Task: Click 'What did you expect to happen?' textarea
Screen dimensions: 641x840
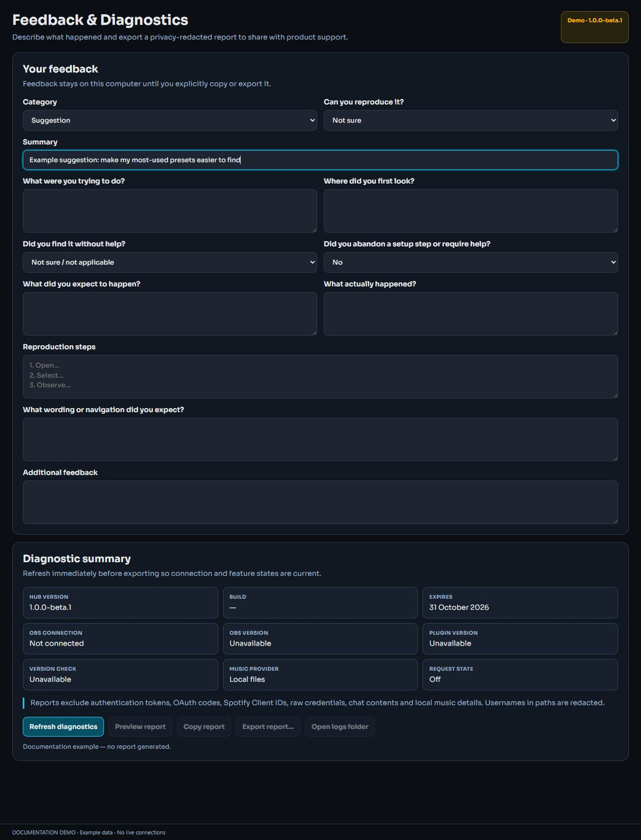Action: [170, 314]
